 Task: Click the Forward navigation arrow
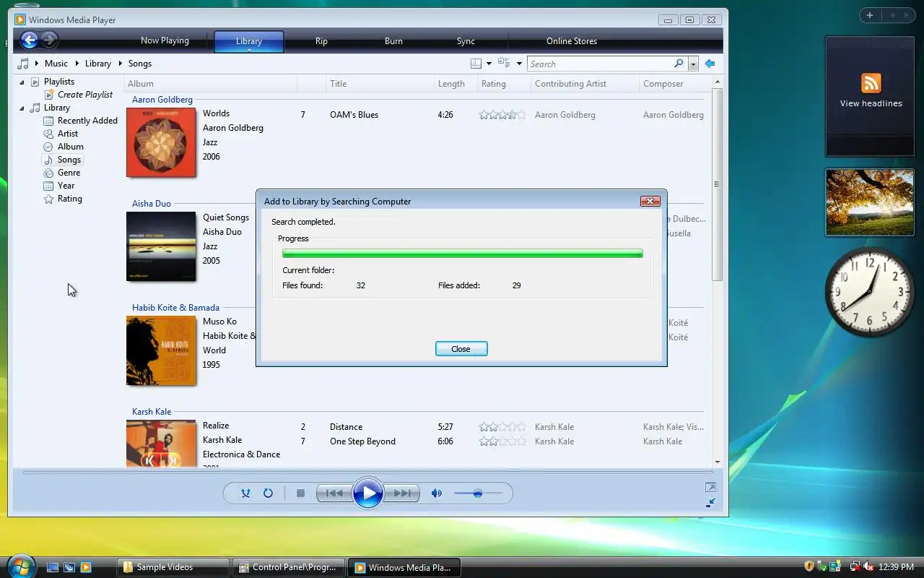[x=49, y=40]
